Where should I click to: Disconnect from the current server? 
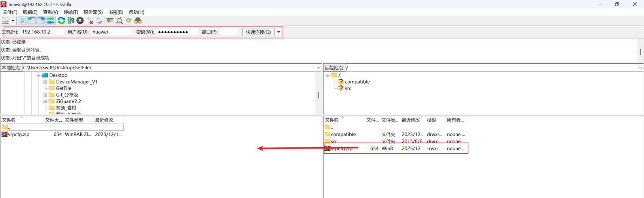tap(90, 21)
